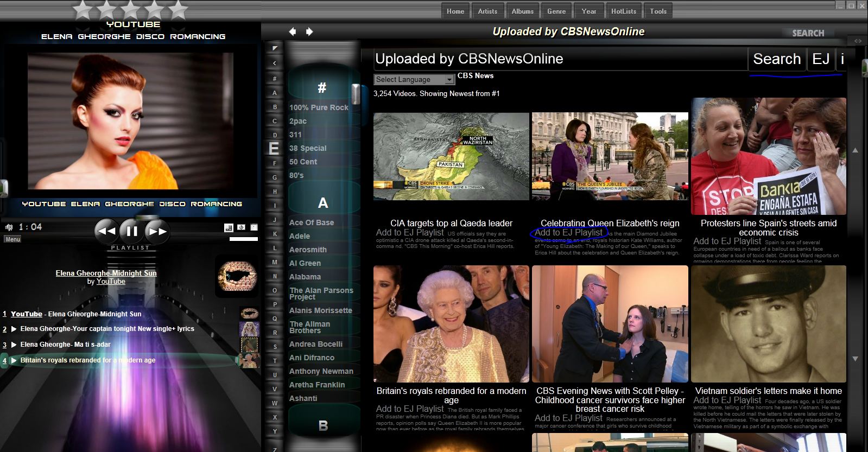Open the Artists tab
The image size is (868, 452).
coord(487,11)
